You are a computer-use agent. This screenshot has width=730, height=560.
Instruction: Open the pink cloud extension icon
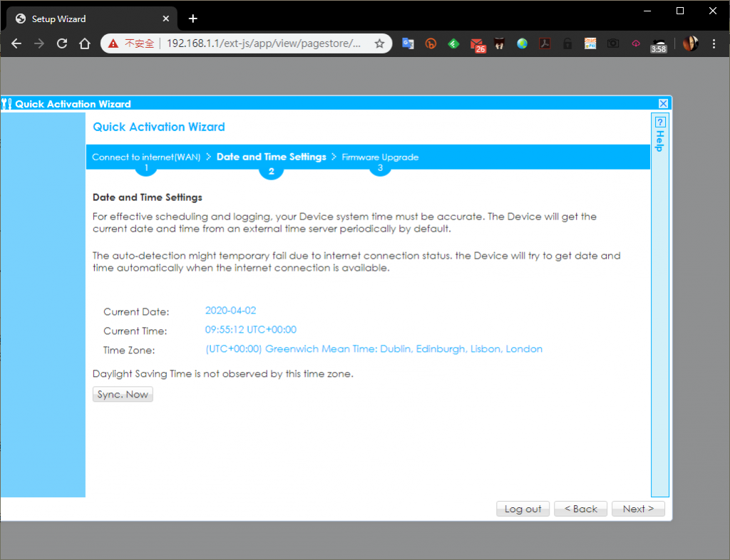(635, 43)
